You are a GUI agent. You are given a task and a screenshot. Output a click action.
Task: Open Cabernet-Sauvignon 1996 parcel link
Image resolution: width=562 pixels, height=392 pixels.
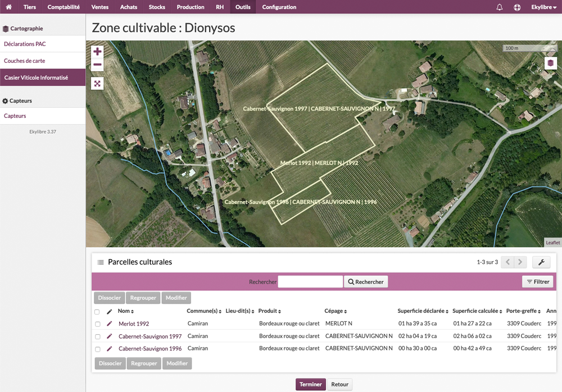pos(150,349)
